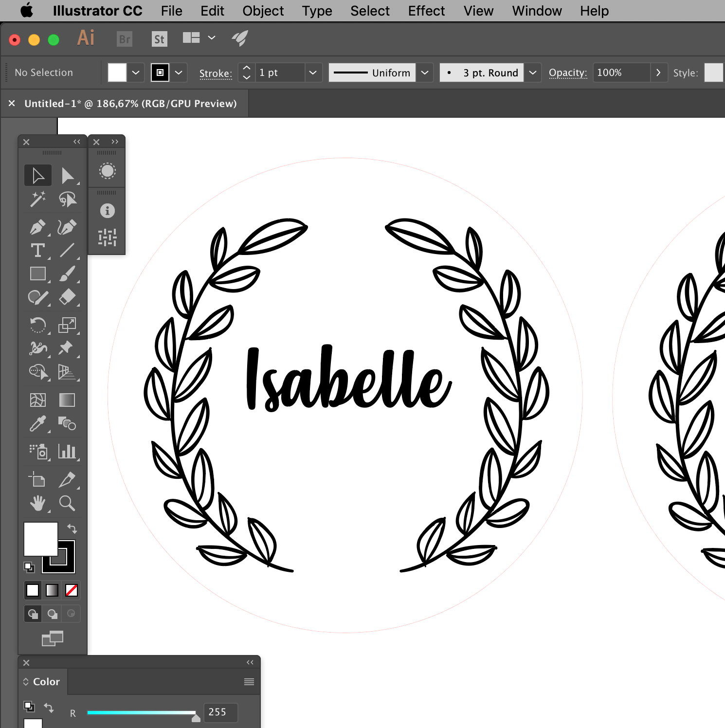The image size is (725, 728).
Task: Open the workspace arrangement dropdown arrow
Action: coord(212,37)
